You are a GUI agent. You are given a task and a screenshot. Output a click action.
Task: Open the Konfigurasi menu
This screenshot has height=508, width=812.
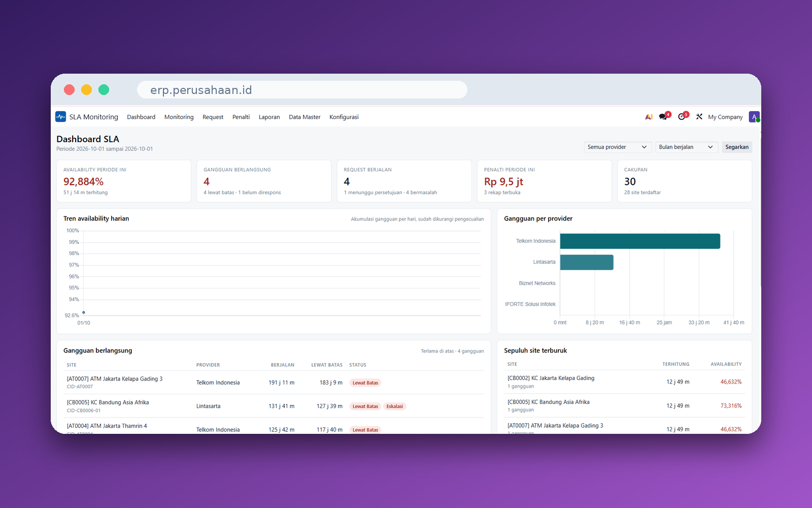344,117
